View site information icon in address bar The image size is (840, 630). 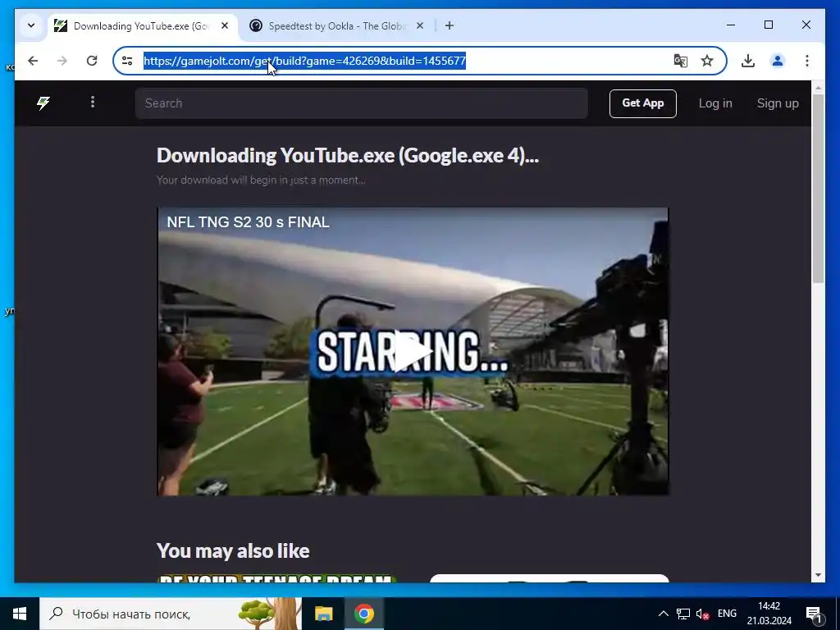coord(127,61)
